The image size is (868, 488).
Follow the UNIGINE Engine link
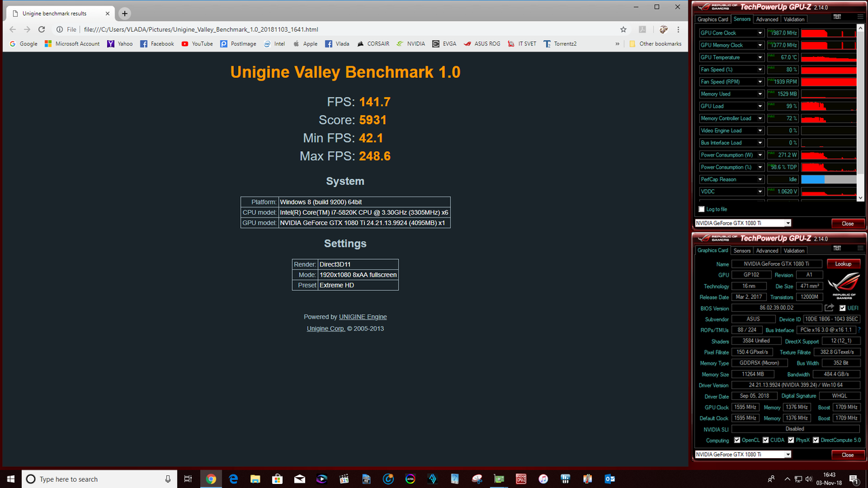click(363, 317)
